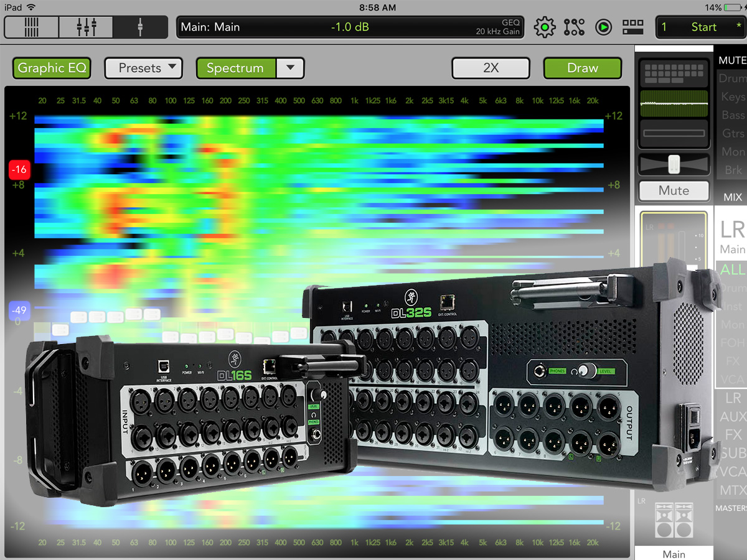This screenshot has height=560, width=747.
Task: Open the parametric EQ thumbnail in Main strip
Action: (x=674, y=73)
